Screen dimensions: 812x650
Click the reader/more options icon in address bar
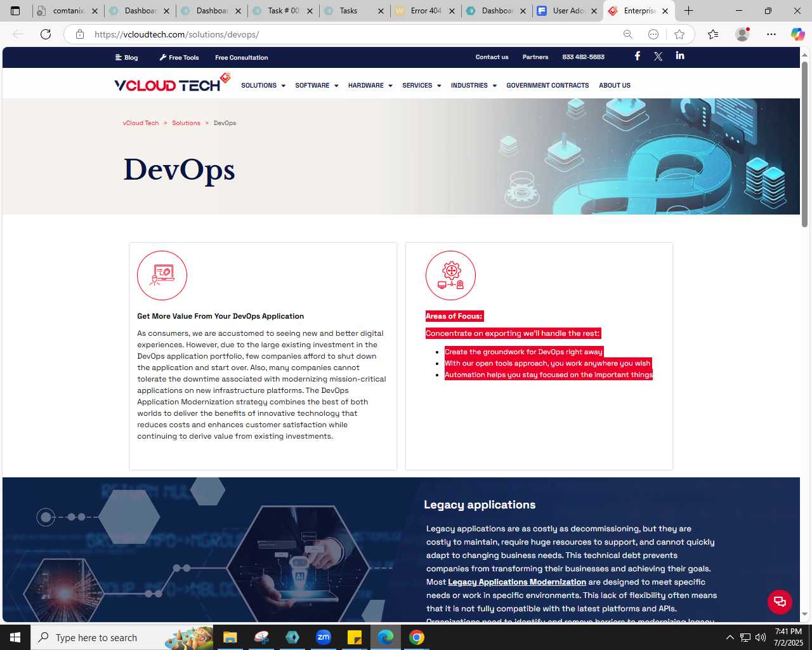click(x=653, y=34)
